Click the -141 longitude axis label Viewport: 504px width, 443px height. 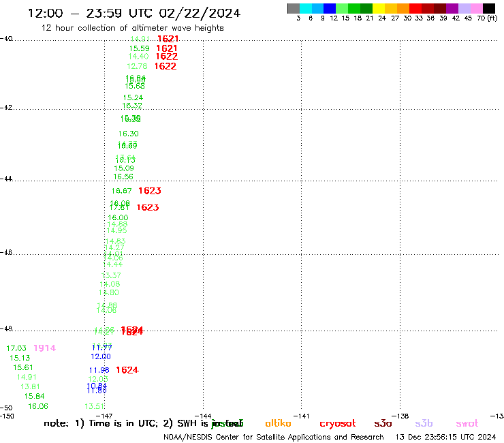[x=302, y=416]
